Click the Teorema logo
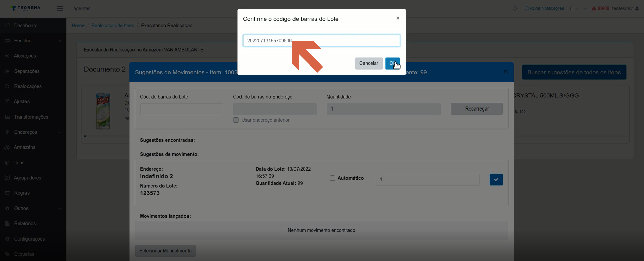Screen dimensions: 644x261 (x=25, y=8)
